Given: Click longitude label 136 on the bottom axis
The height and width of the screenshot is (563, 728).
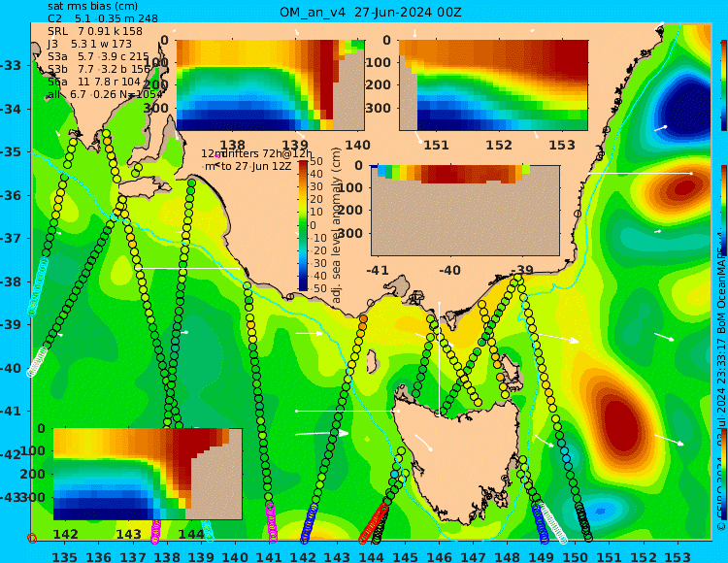Looking at the screenshot, I should tap(98, 556).
